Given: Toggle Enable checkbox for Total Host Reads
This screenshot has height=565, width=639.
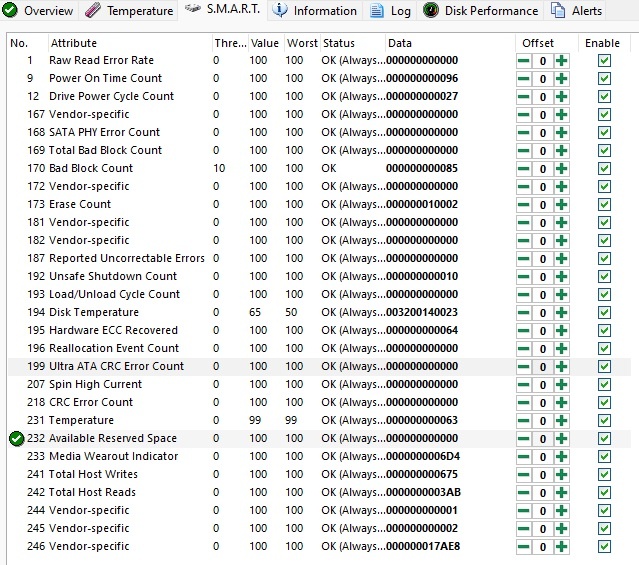Looking at the screenshot, I should (x=604, y=493).
